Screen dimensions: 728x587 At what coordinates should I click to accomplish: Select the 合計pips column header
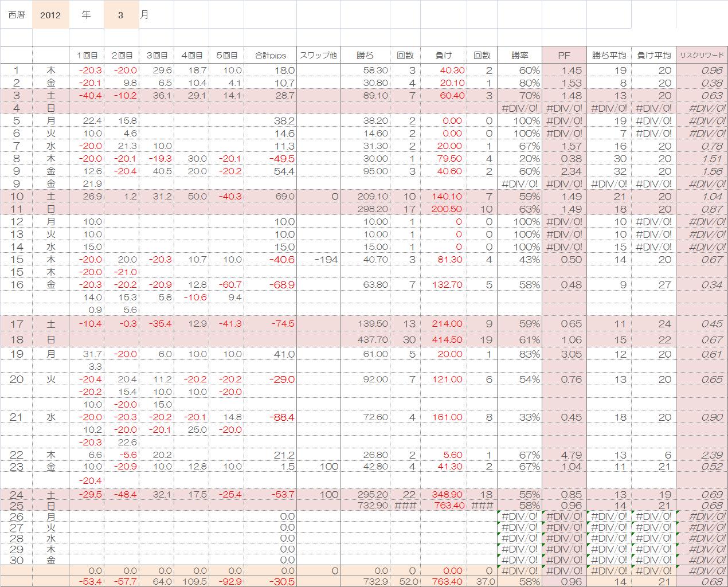tap(270, 56)
